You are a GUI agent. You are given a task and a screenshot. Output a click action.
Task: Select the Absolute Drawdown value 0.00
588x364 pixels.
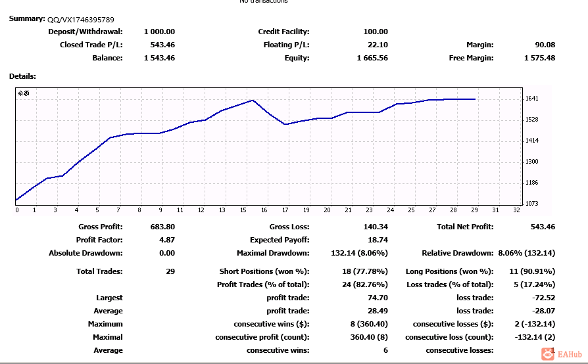(x=167, y=253)
